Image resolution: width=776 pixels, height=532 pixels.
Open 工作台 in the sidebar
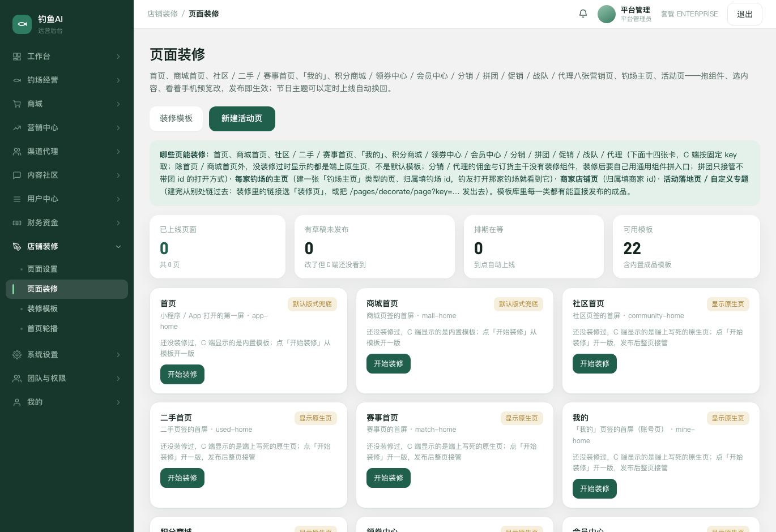[67, 57]
